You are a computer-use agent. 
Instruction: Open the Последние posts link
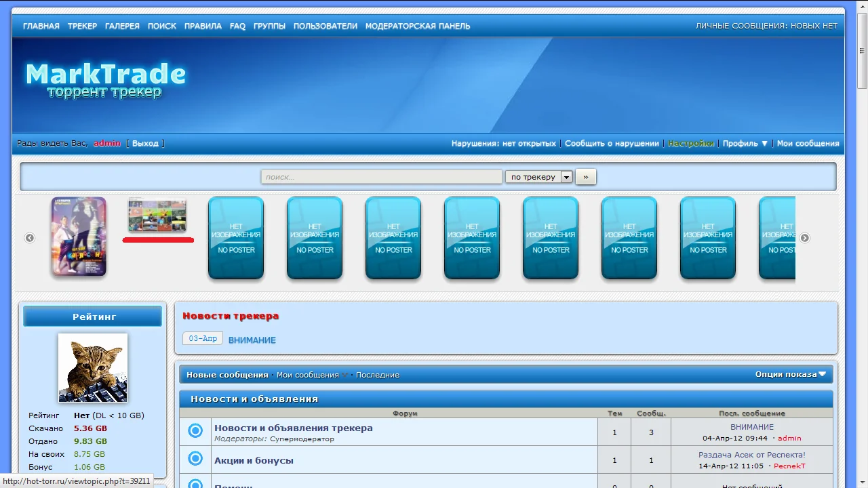point(378,375)
